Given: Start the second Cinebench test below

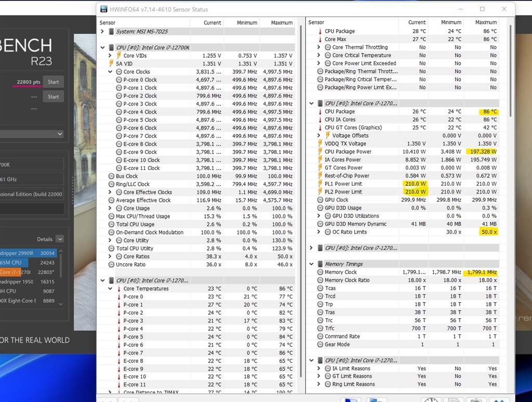Looking at the screenshot, I should pos(54,97).
